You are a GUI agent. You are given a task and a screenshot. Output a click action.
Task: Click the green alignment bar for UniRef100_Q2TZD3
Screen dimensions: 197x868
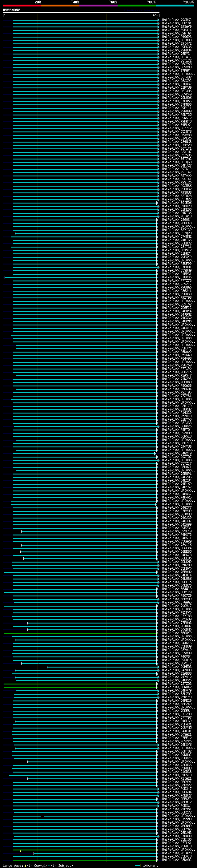coord(80,684)
